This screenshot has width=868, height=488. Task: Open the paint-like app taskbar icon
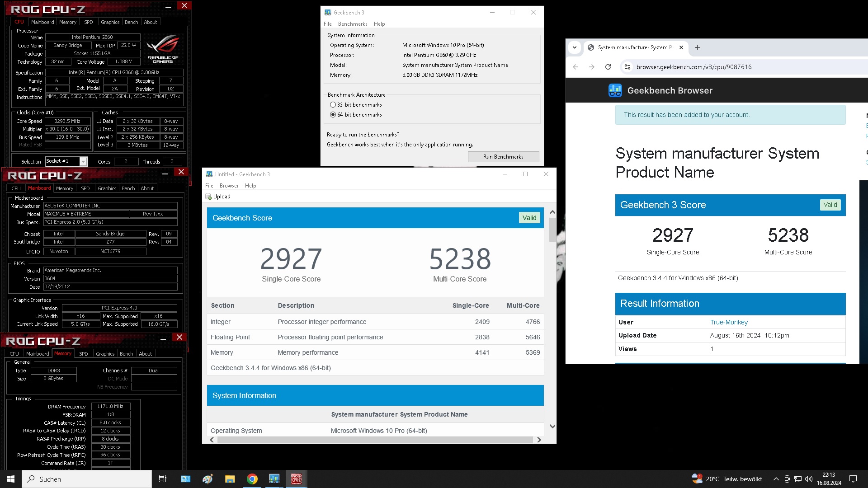coord(208,479)
